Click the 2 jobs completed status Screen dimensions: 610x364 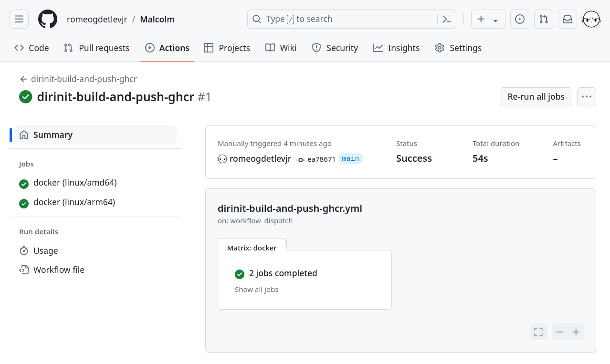click(283, 273)
